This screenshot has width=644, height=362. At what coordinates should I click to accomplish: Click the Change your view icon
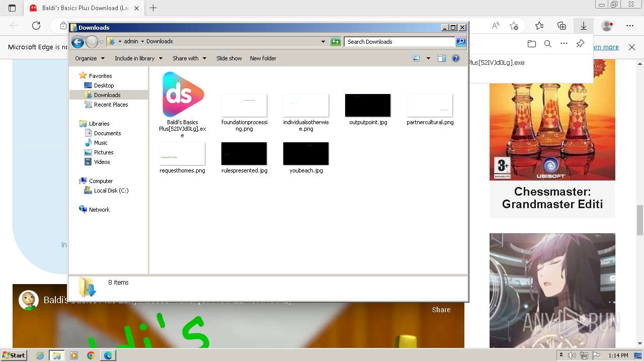(x=416, y=58)
